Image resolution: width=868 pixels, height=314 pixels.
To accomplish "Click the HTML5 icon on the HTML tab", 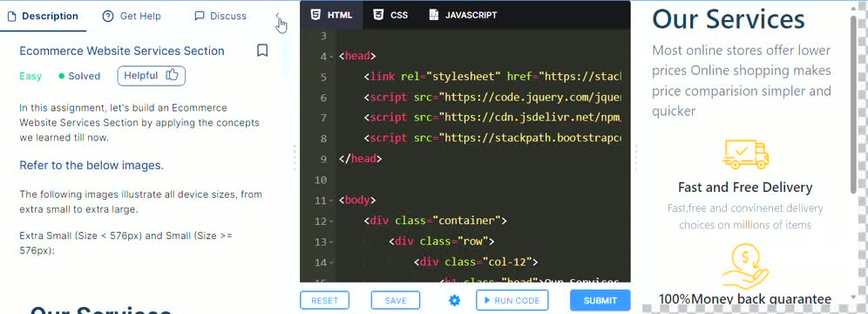I will 315,15.
